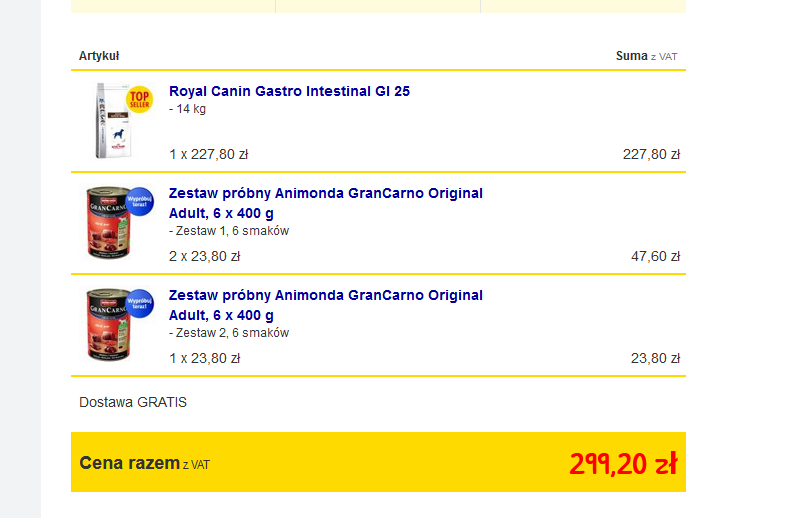Open the Animonda Zestaw 1 can image
795x518 pixels.
point(106,226)
